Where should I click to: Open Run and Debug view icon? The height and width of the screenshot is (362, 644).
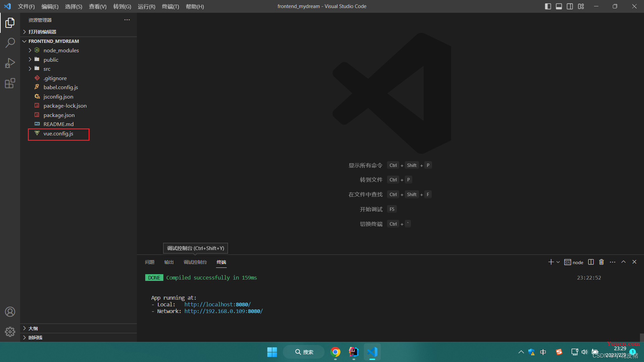click(x=10, y=63)
